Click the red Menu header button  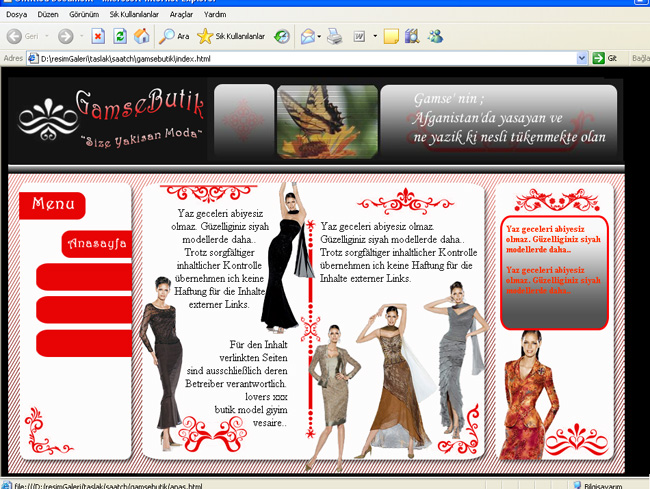pos(52,205)
